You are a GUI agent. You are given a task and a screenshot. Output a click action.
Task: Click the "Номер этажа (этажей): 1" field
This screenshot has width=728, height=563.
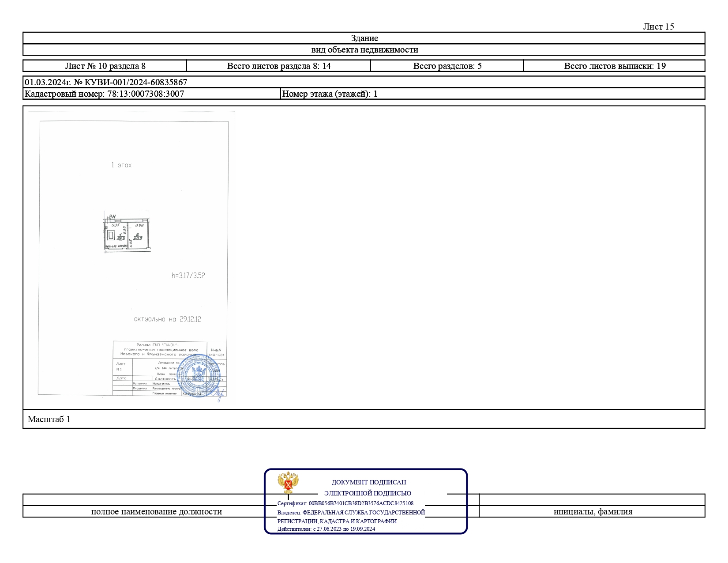tap(329, 94)
